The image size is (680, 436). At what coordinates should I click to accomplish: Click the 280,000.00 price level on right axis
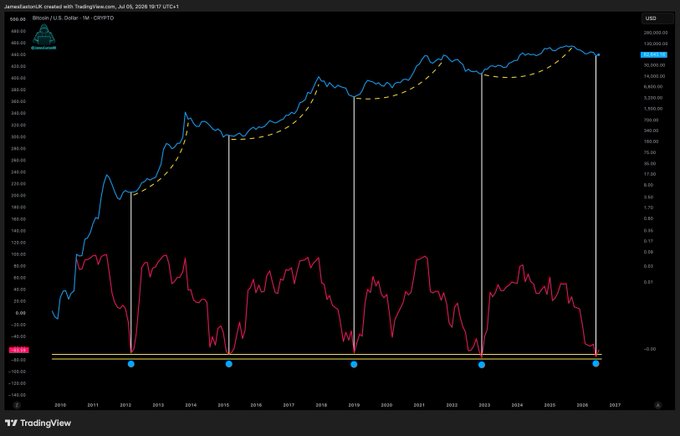(655, 33)
